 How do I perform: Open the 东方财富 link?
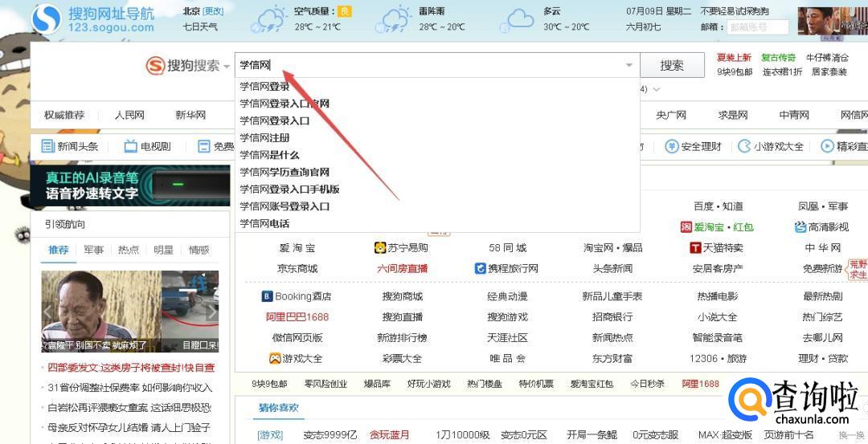tap(612, 358)
